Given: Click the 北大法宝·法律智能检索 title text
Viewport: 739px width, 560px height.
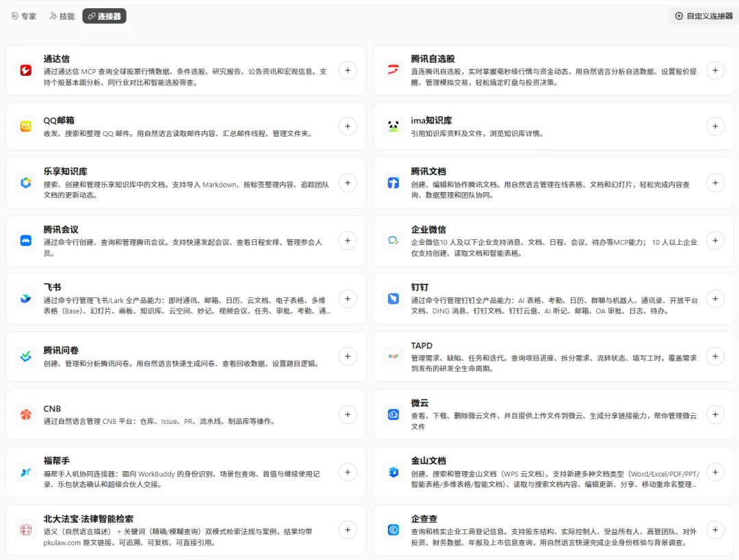Looking at the screenshot, I should click(88, 519).
